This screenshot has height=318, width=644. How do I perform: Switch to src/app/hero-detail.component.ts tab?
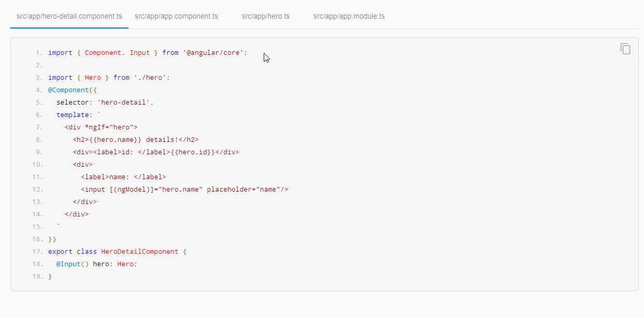point(69,16)
